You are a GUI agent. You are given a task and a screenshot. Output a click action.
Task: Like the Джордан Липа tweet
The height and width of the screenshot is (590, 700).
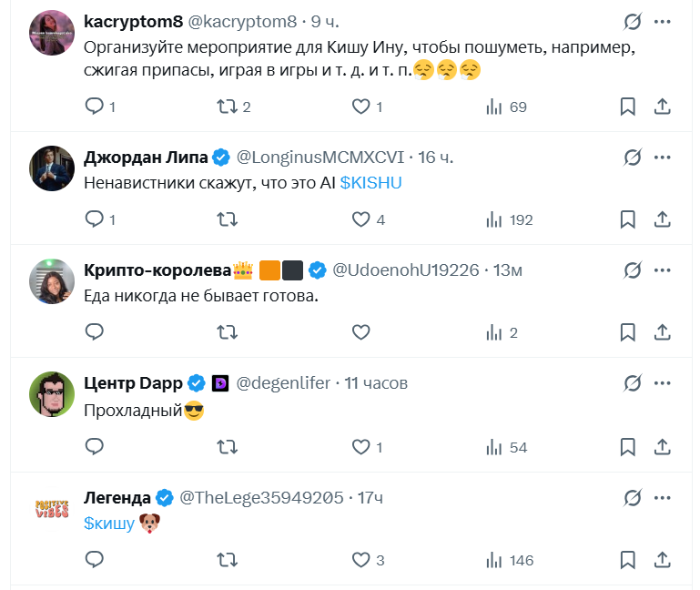[x=361, y=219]
